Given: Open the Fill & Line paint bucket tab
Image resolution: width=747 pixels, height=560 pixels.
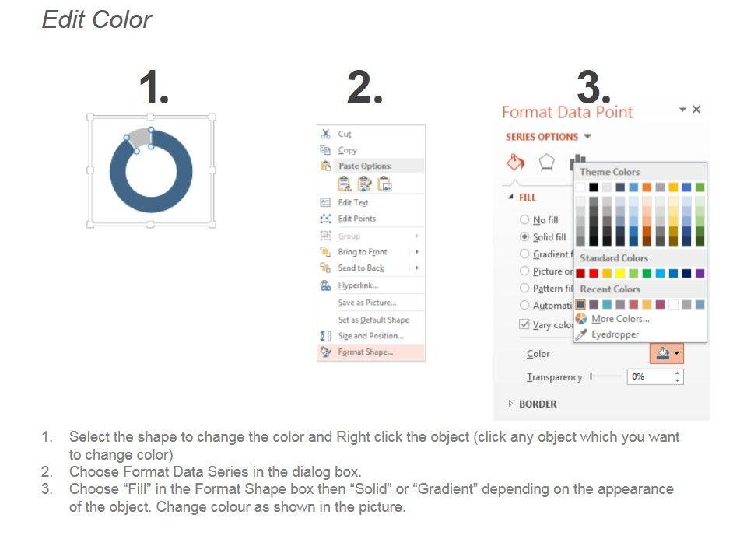Looking at the screenshot, I should [x=516, y=163].
